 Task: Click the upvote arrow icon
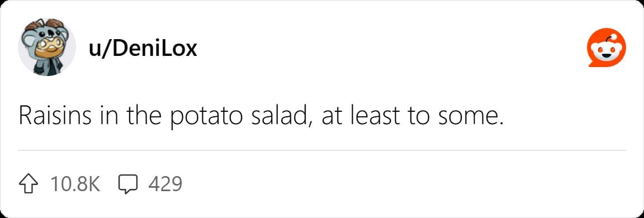pos(30,184)
